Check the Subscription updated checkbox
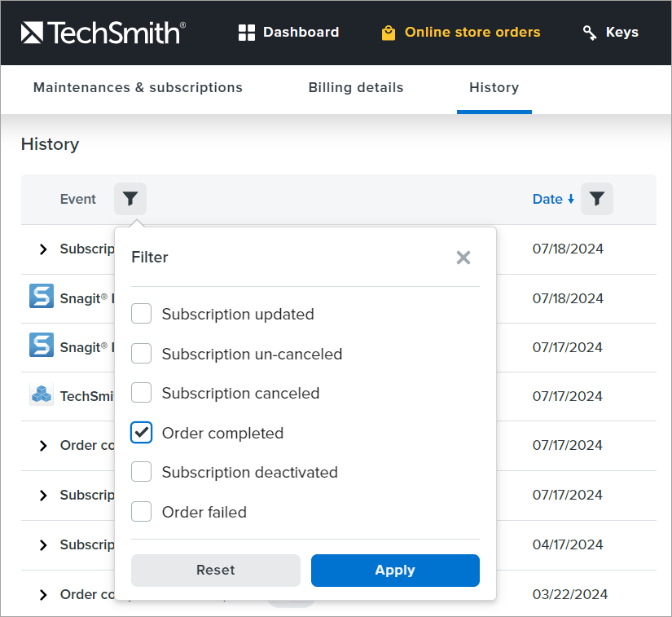This screenshot has height=617, width=672. click(x=142, y=314)
